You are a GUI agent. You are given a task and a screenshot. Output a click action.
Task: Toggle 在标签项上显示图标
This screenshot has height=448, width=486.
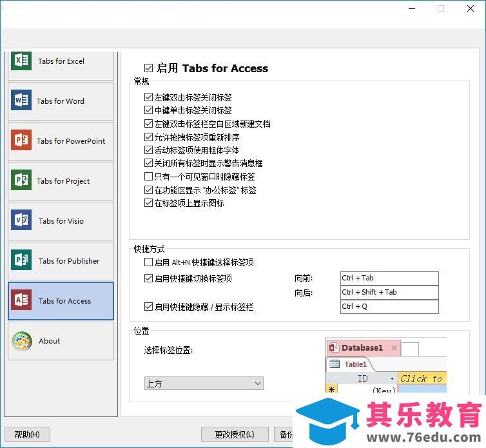[x=148, y=203]
